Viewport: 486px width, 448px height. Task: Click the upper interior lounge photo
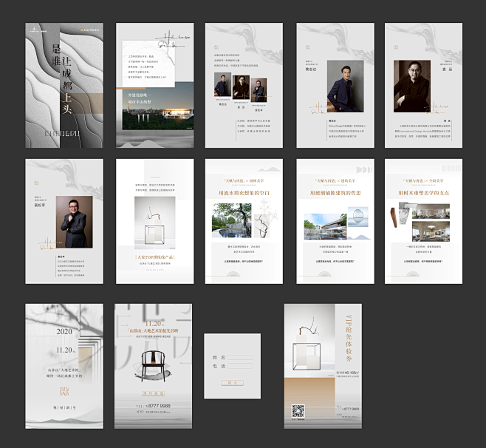(x=431, y=211)
